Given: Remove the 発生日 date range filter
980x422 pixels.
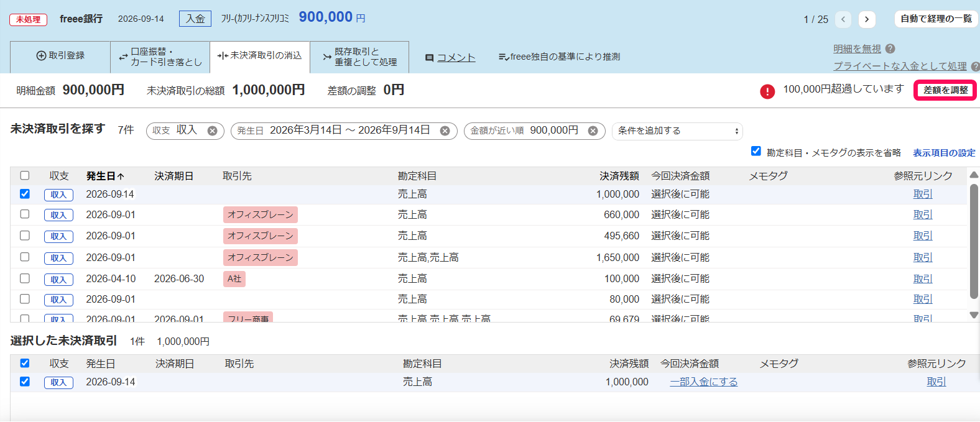Looking at the screenshot, I should [445, 131].
